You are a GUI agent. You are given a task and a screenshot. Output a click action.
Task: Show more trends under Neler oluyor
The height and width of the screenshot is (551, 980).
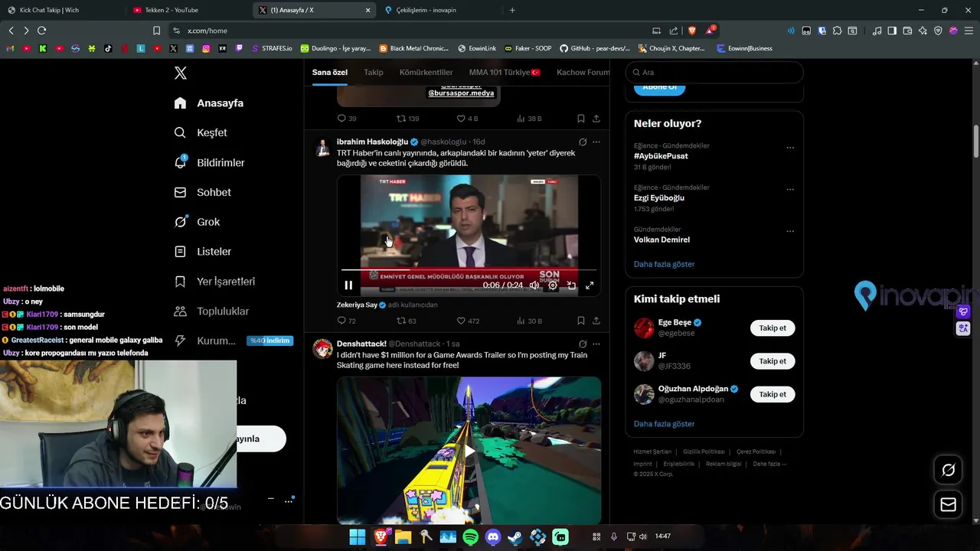tap(664, 264)
